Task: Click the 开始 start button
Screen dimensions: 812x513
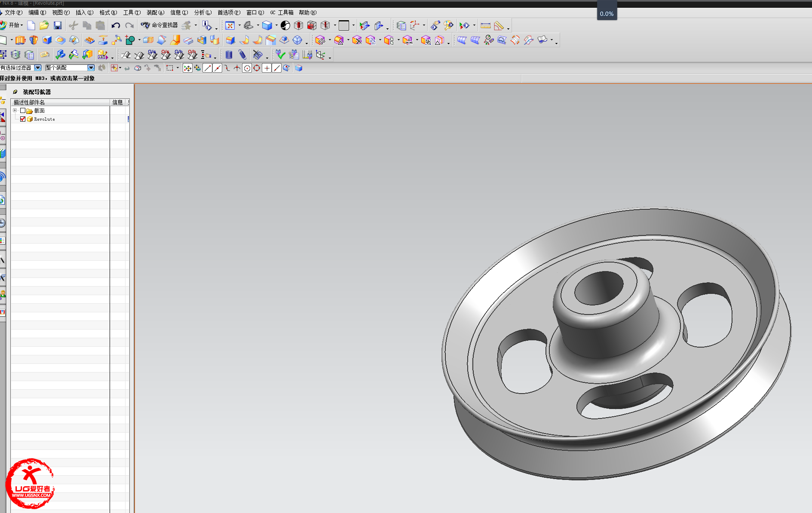Action: pos(12,25)
